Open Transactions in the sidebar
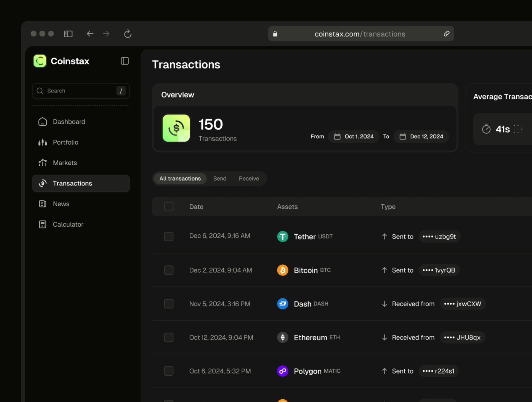The width and height of the screenshot is (532, 402). point(81,183)
